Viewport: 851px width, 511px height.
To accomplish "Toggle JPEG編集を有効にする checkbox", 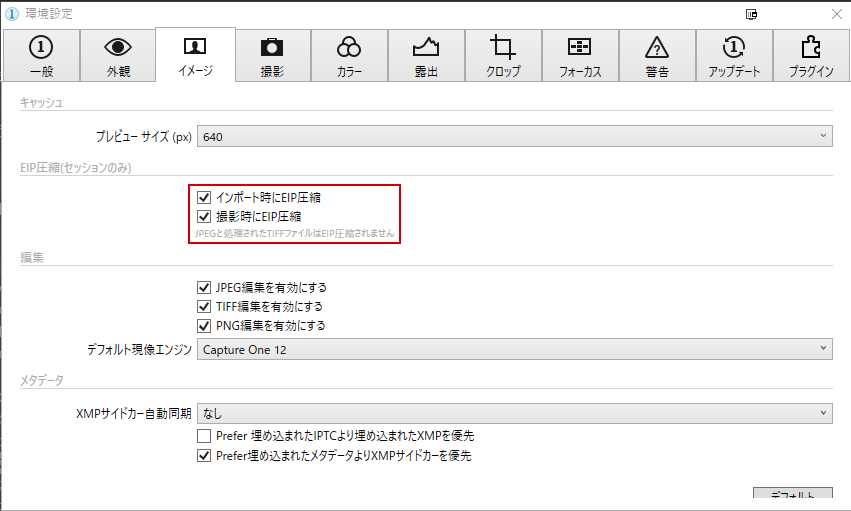I will pyautogui.click(x=205, y=288).
